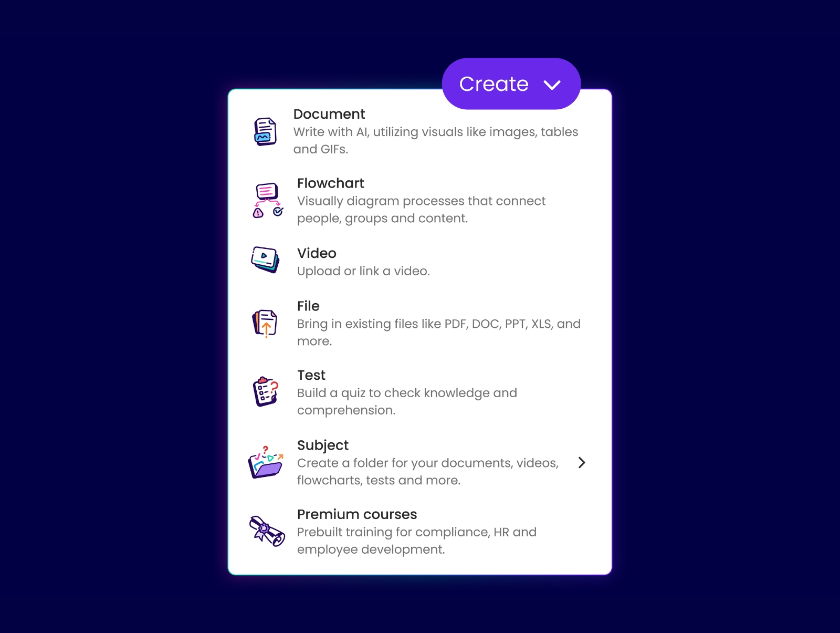Image resolution: width=840 pixels, height=633 pixels.
Task: Open Premium courses heading
Action: pos(357,514)
